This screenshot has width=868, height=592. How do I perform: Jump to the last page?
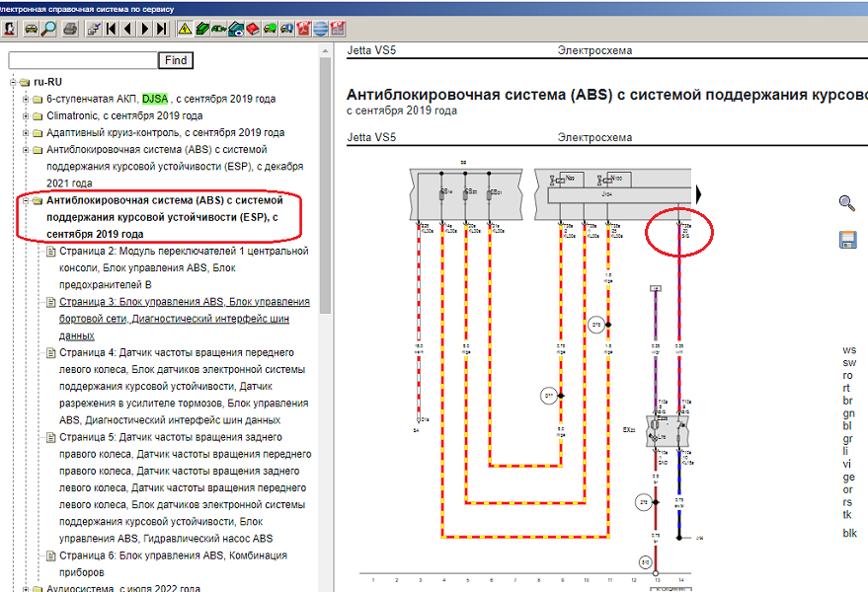coord(162,29)
